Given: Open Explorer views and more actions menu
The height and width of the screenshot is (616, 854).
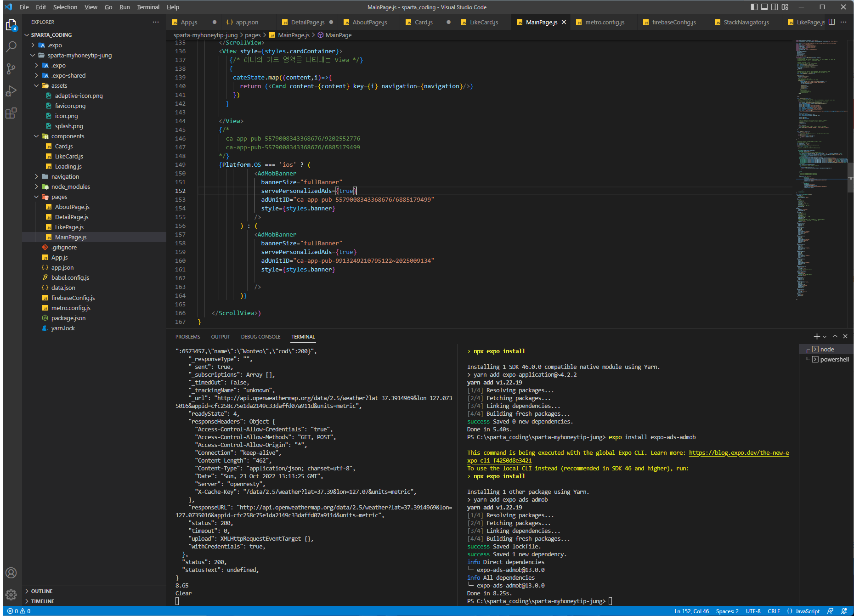Looking at the screenshot, I should click(156, 22).
